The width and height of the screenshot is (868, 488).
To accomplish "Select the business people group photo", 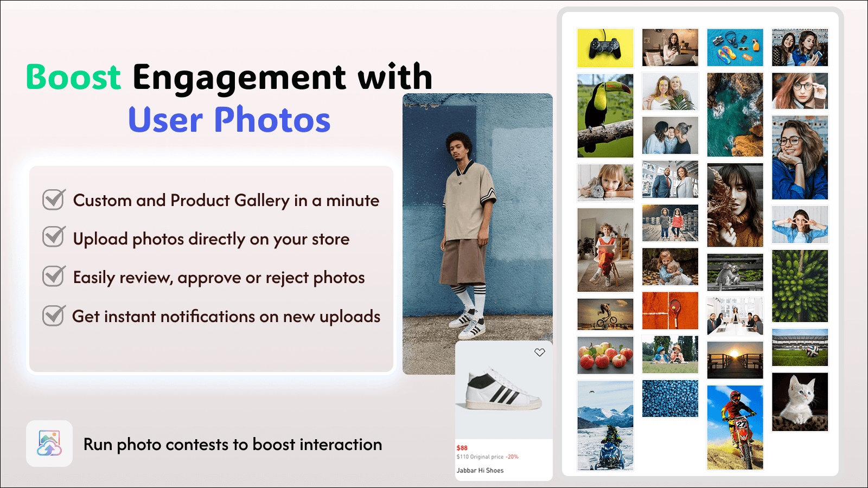I will 671,179.
